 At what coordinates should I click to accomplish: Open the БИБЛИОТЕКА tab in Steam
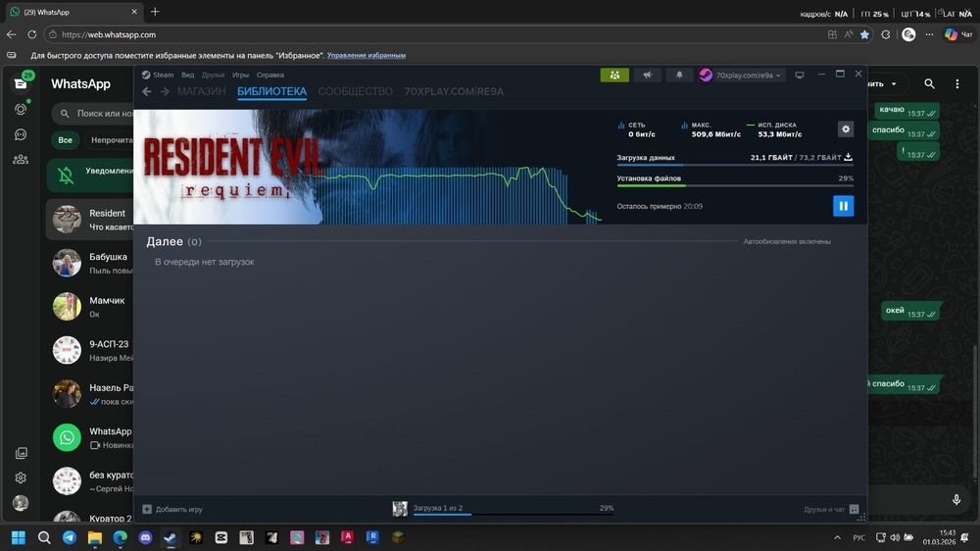click(271, 91)
